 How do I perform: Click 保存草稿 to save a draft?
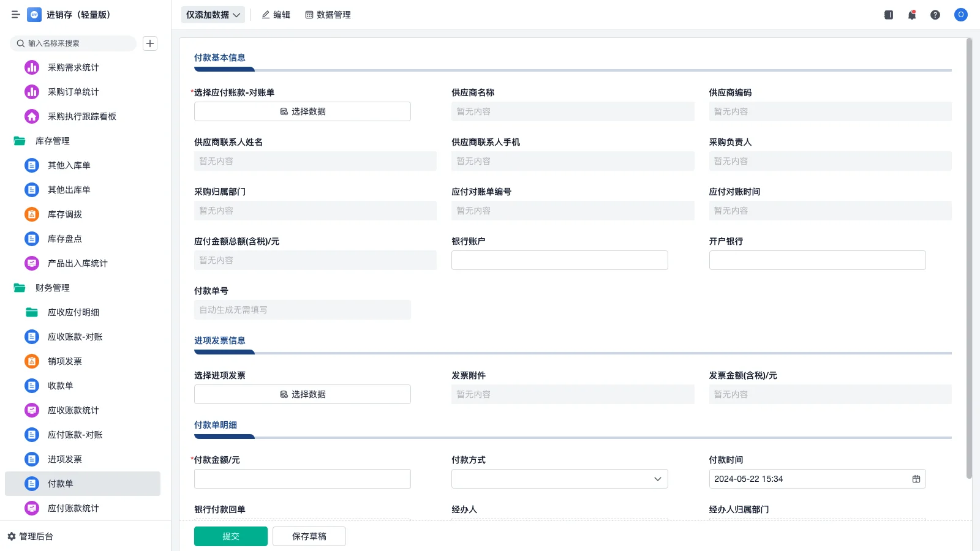[309, 536]
